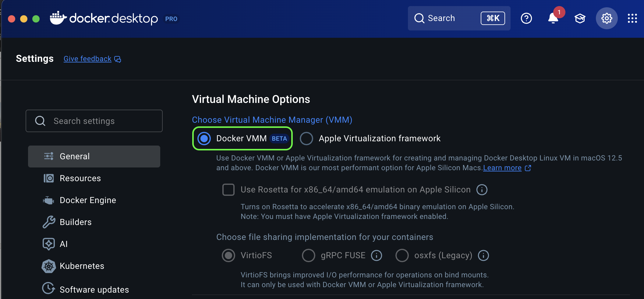
Task: Click the learning center graduation cap icon
Action: coord(580,18)
